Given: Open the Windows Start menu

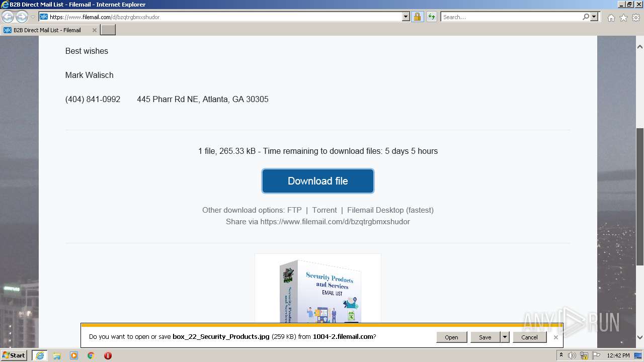Looking at the screenshot, I should tap(14, 355).
